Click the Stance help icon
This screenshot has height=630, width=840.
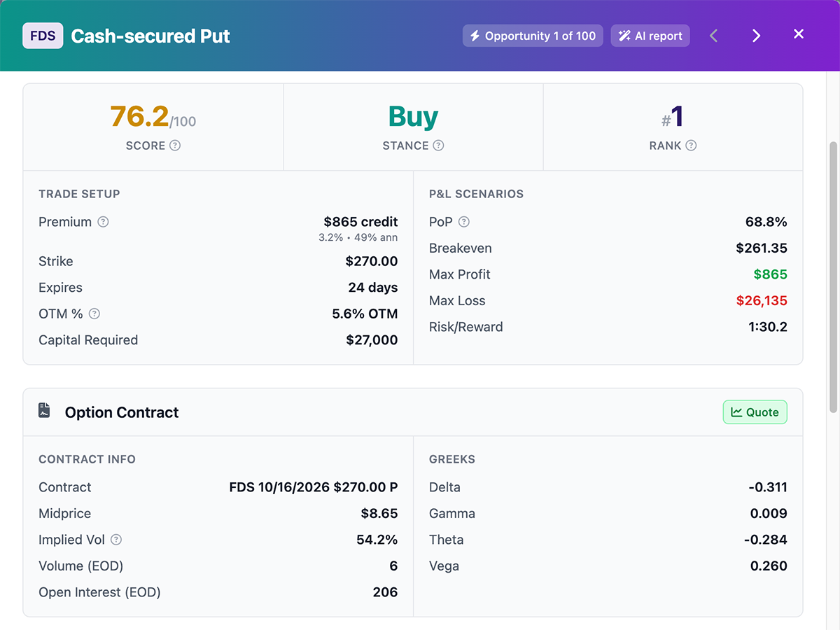pos(438,146)
